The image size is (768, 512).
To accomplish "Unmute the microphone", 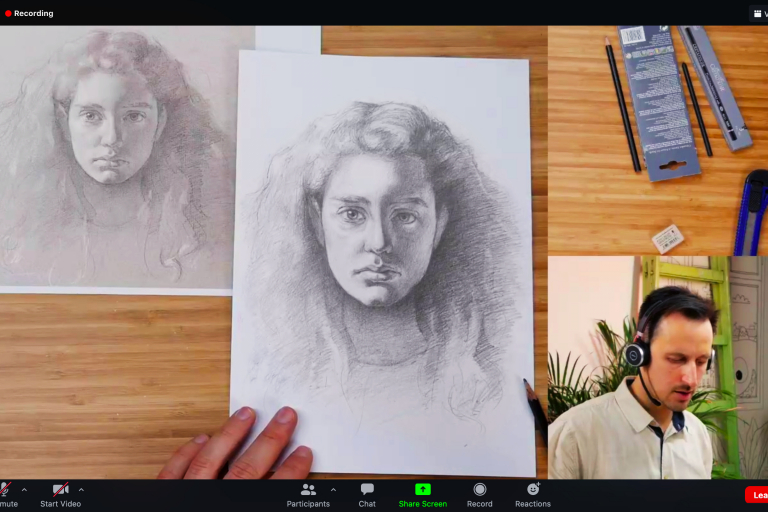I will 5,489.
